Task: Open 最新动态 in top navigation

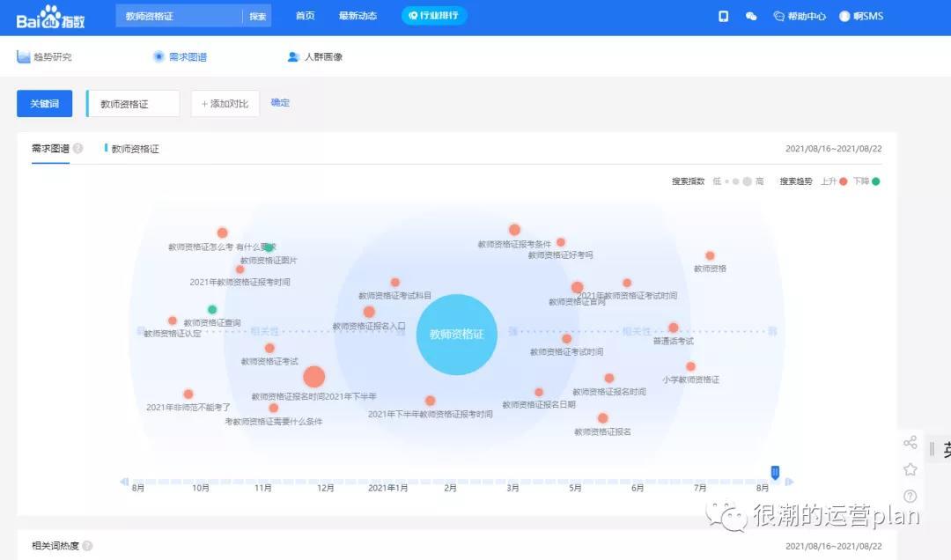Action: point(358,16)
